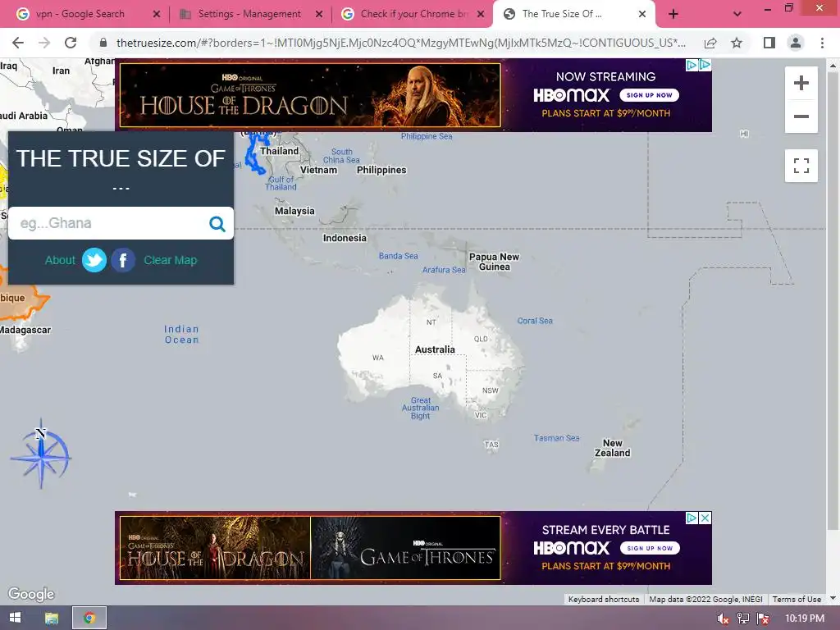
Task: Click Chrome icon in taskbar
Action: pos(89,618)
